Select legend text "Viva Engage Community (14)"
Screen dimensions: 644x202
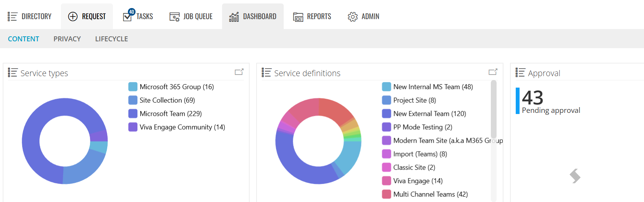click(182, 127)
